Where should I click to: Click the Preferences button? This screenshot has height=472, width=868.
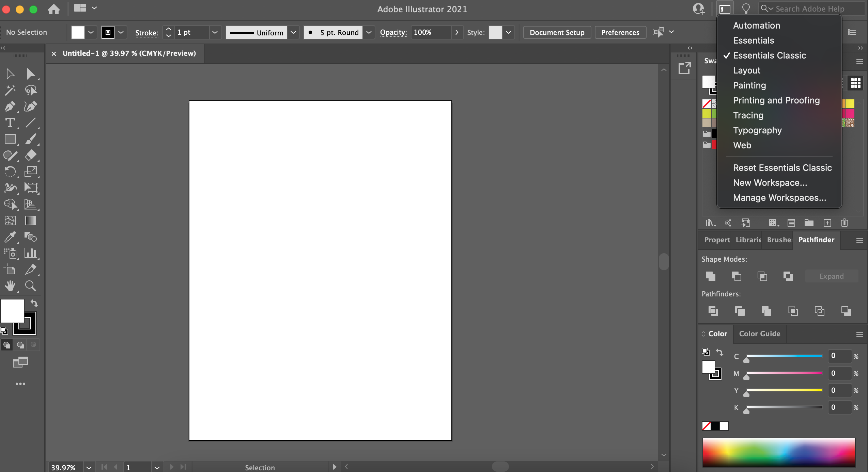click(x=620, y=32)
